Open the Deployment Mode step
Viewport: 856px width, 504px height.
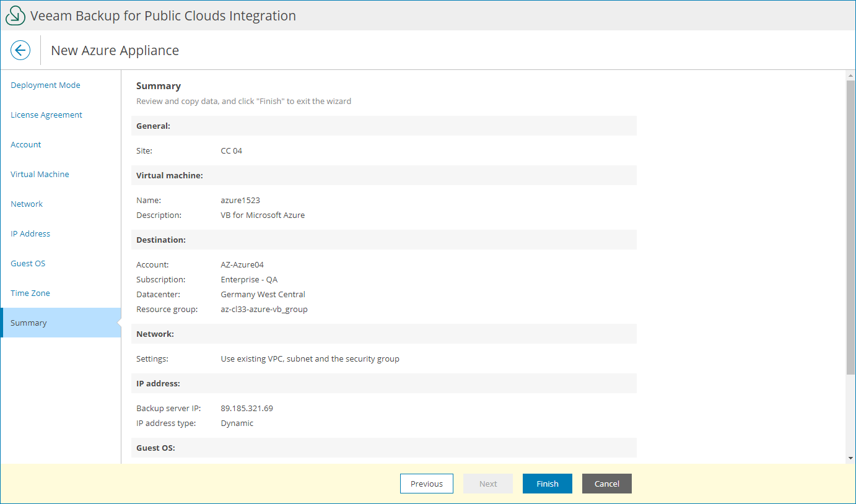45,85
